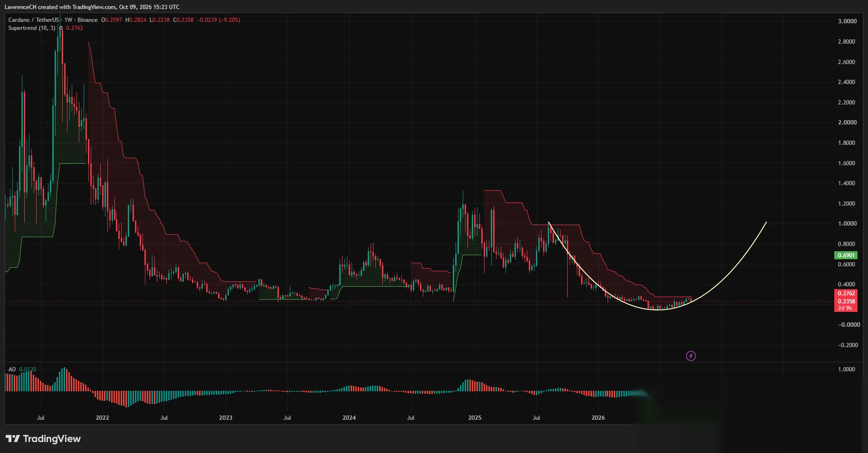
Task: Click the 3.0000 price axis tick
Action: 847,21
